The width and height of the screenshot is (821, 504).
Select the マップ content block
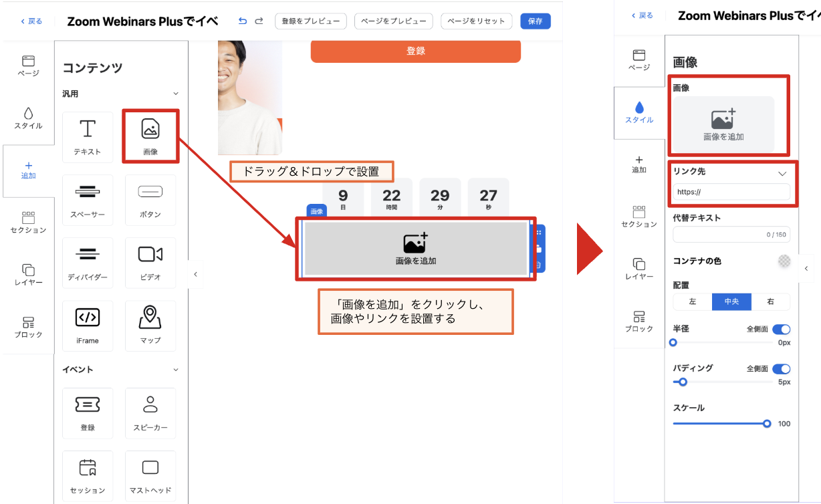(x=150, y=326)
